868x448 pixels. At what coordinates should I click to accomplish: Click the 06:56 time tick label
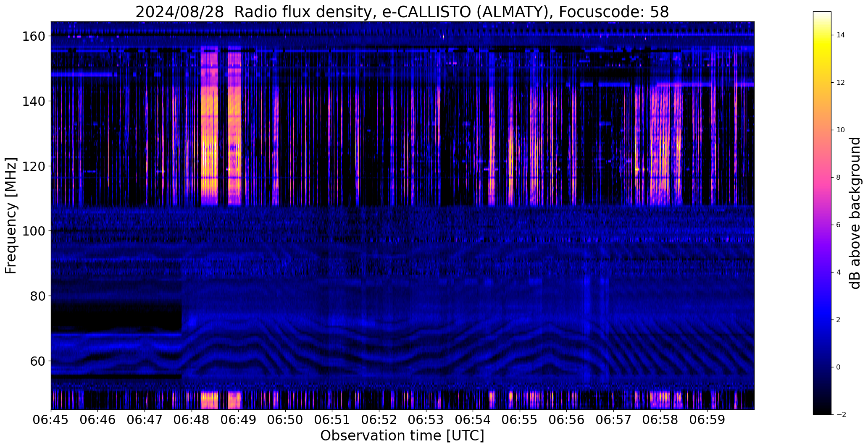[566, 419]
